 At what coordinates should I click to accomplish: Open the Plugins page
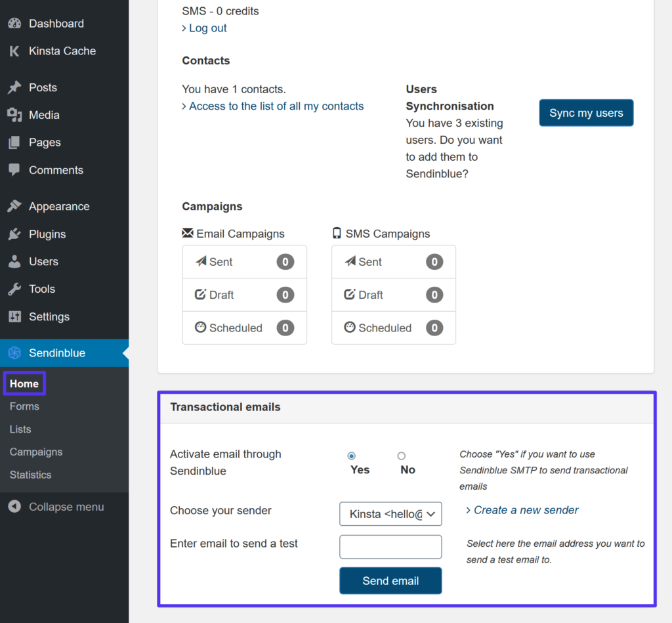pos(49,234)
